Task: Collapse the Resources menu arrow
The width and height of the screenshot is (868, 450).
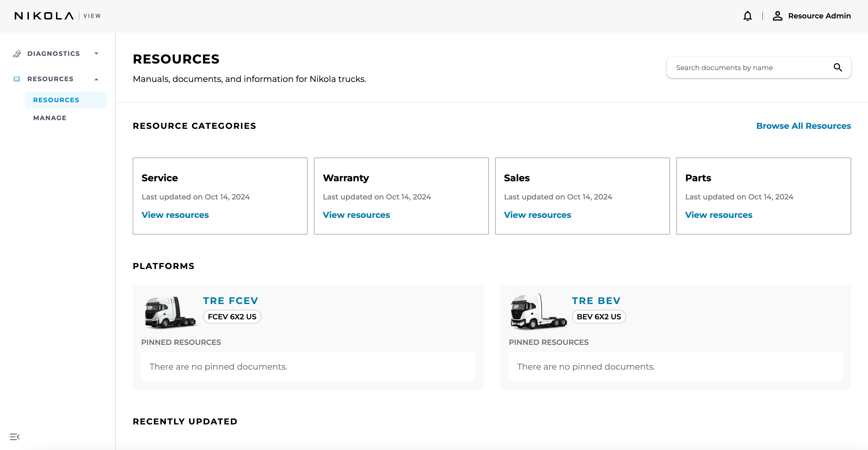Action: pyautogui.click(x=96, y=79)
